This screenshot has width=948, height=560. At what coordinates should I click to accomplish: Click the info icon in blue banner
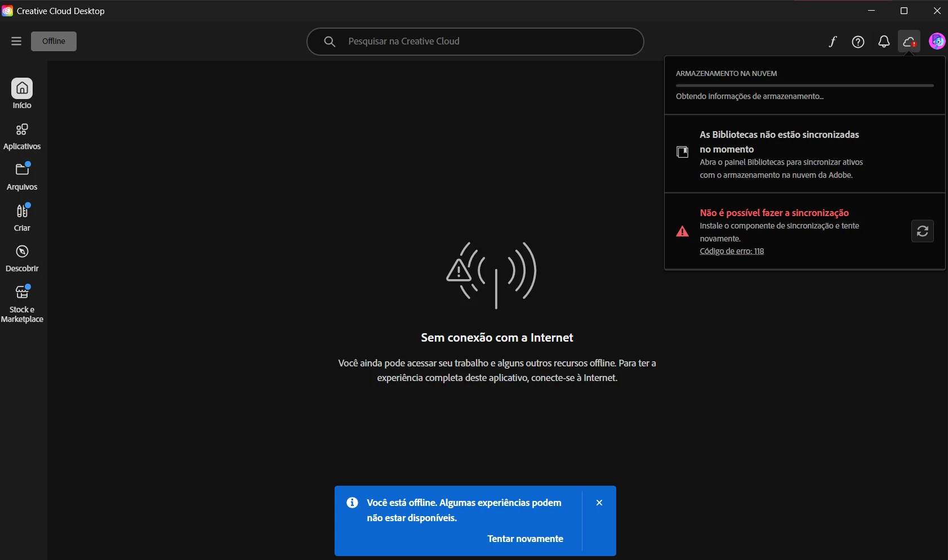[352, 503]
